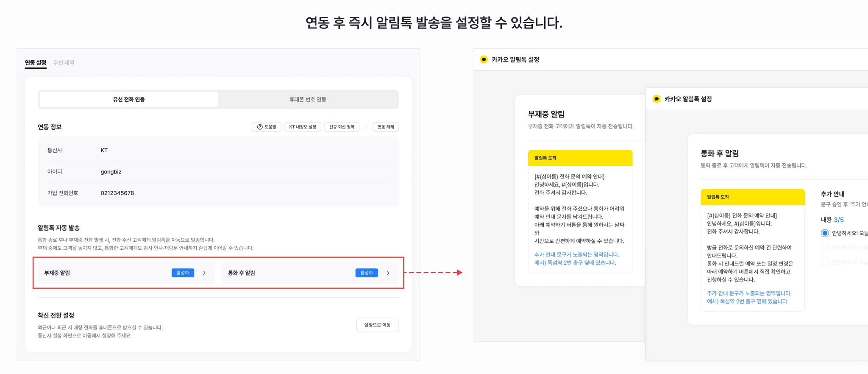Click the 추가 안내 heading
This screenshot has width=868, height=374.
point(833,194)
